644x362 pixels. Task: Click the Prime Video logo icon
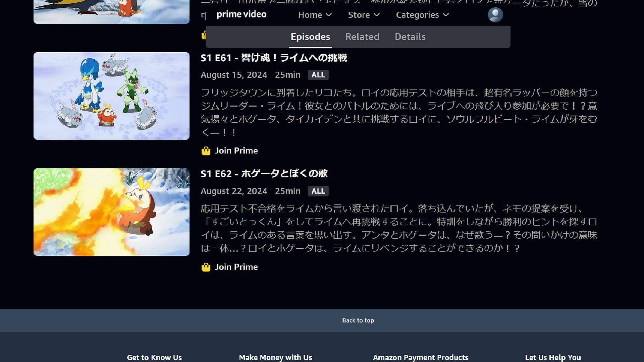pyautogui.click(x=241, y=14)
